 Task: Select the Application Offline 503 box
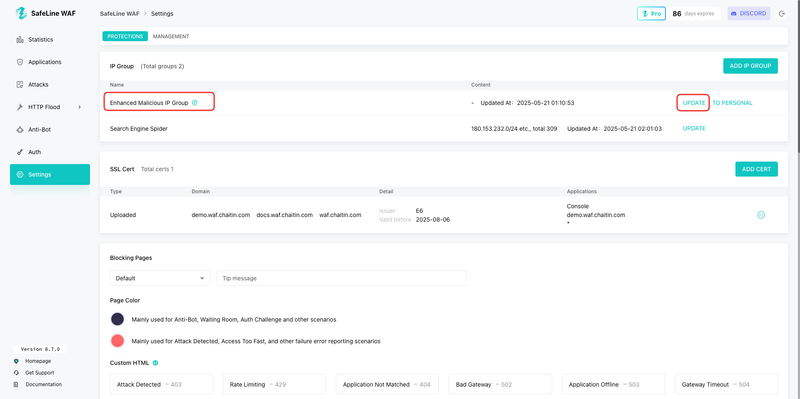[613, 384]
